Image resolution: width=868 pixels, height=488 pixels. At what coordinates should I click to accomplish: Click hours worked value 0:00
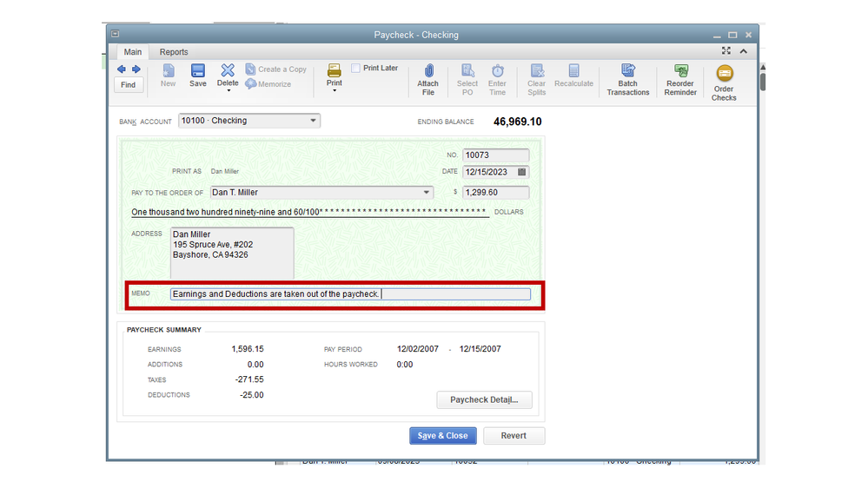405,365
